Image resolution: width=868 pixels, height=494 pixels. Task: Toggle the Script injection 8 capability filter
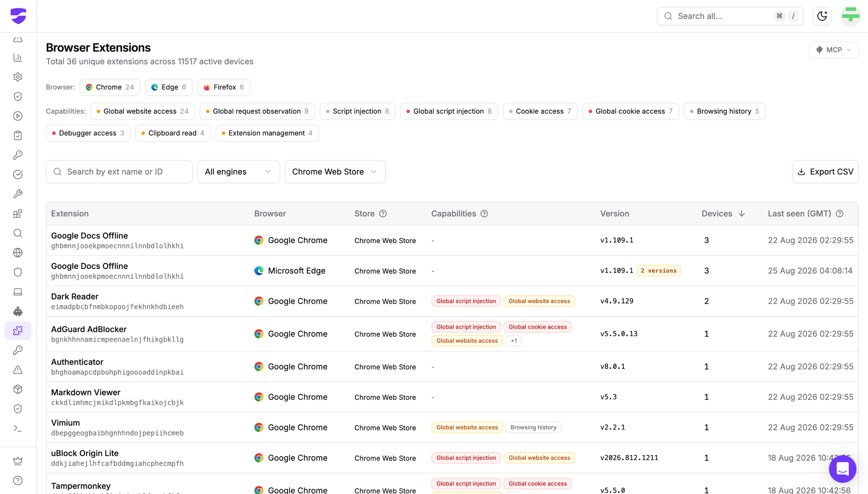[357, 111]
